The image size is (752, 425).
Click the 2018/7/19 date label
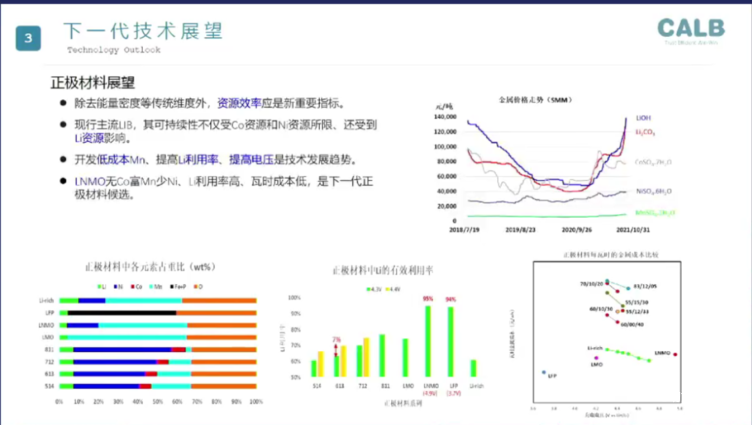click(x=464, y=230)
